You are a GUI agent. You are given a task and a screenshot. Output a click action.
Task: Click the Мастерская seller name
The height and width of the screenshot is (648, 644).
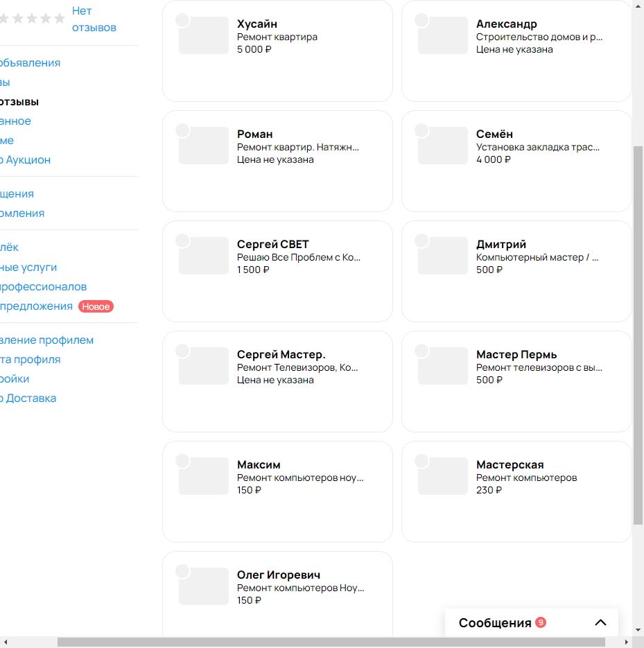point(510,465)
